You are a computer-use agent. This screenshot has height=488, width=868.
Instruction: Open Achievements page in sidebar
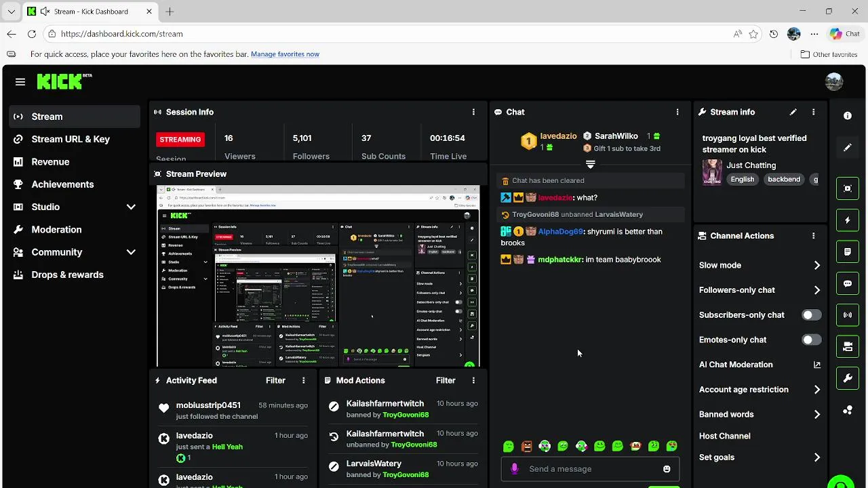(x=75, y=184)
